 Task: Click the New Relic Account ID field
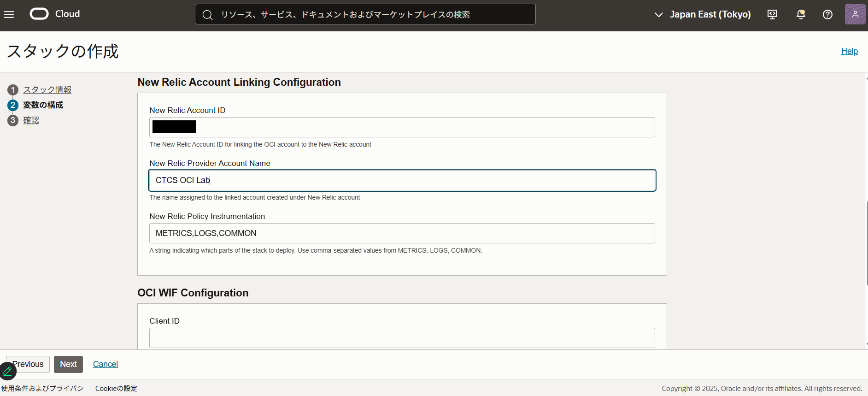tap(402, 127)
